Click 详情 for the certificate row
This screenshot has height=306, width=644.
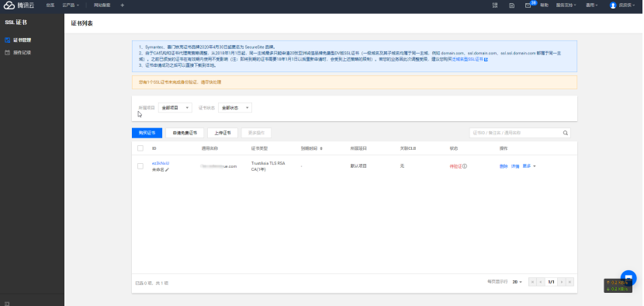point(515,166)
